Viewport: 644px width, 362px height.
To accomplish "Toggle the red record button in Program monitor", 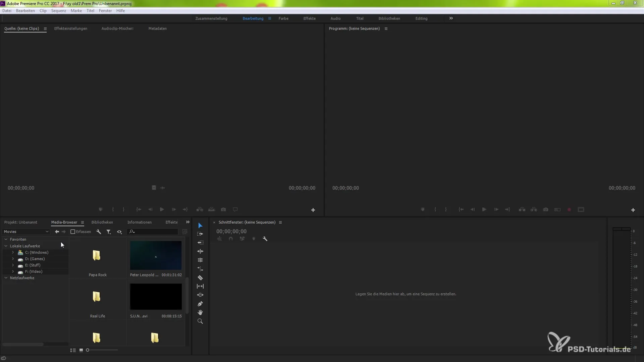I will coord(569,209).
